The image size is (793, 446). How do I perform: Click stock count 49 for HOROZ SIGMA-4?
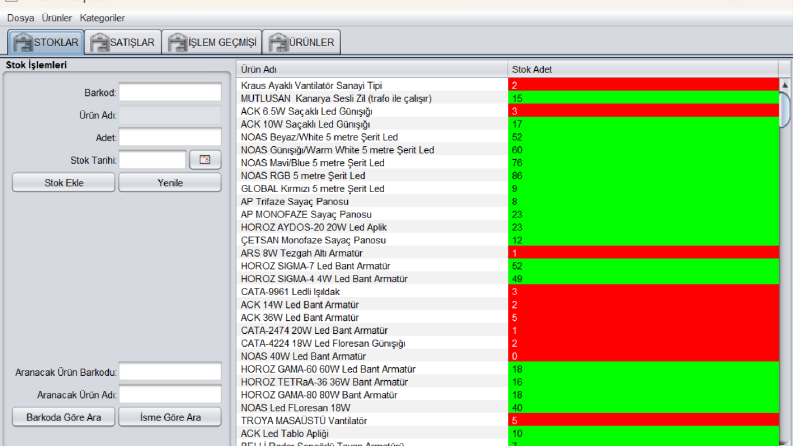pyautogui.click(x=643, y=279)
